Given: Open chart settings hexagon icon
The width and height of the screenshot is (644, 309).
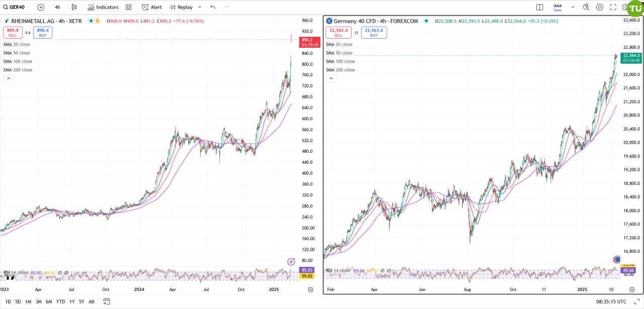Looking at the screenshot, I should point(599,7).
